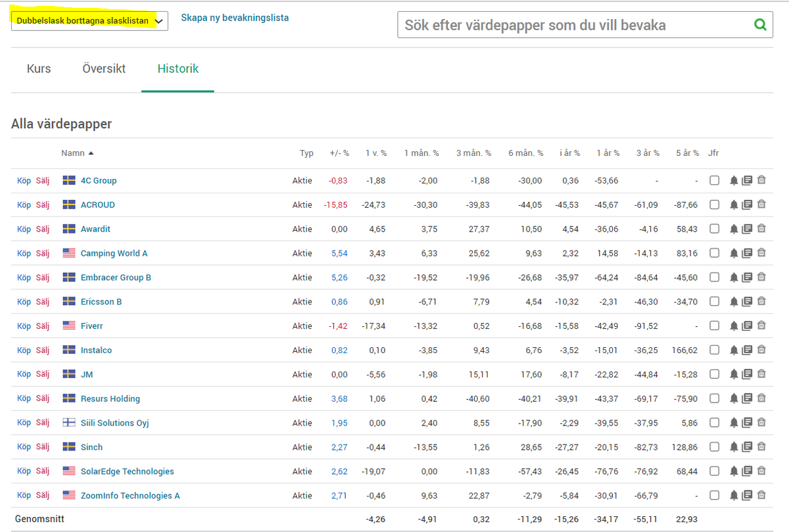Click bell icon for Resurs Holding
This screenshot has height=532, width=789.
point(734,399)
